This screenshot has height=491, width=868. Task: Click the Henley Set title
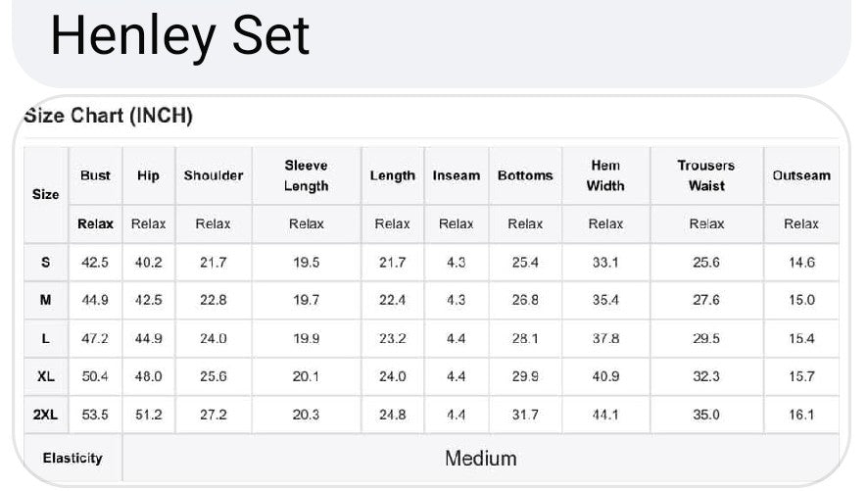click(x=179, y=35)
